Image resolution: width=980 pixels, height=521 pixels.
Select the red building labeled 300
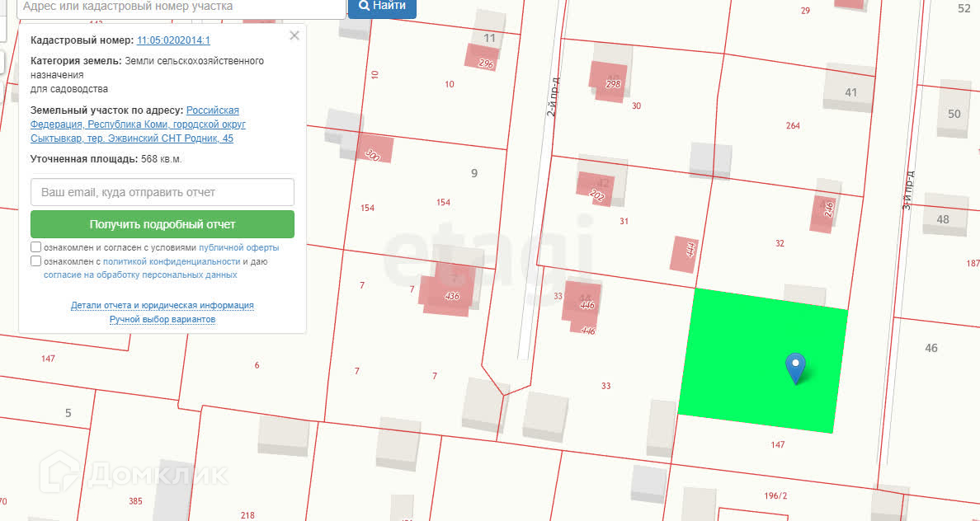[375, 148]
